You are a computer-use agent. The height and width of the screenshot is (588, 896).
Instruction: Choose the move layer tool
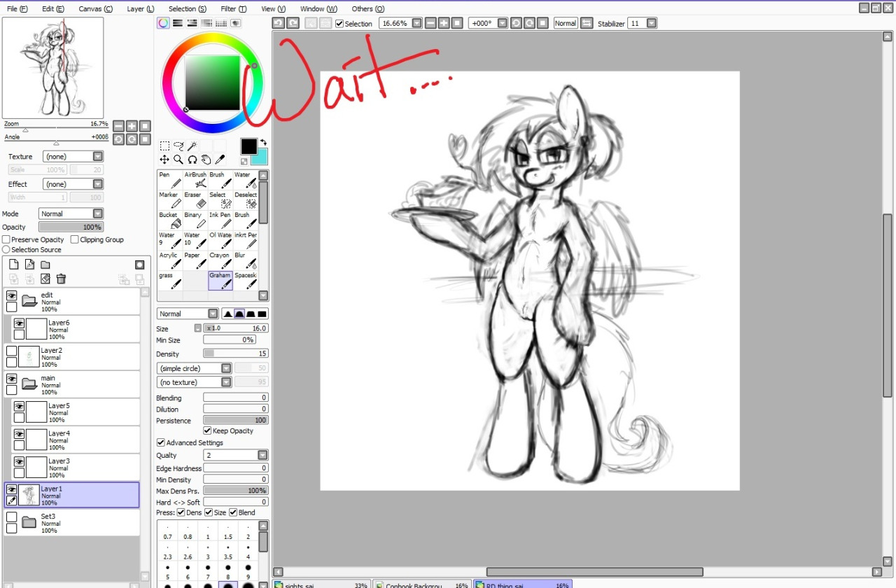(164, 160)
